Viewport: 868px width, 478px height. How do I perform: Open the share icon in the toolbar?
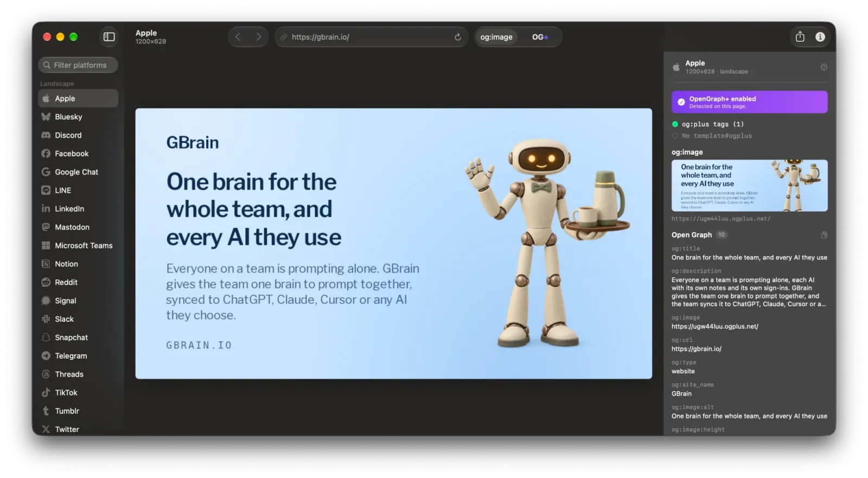pyautogui.click(x=800, y=37)
